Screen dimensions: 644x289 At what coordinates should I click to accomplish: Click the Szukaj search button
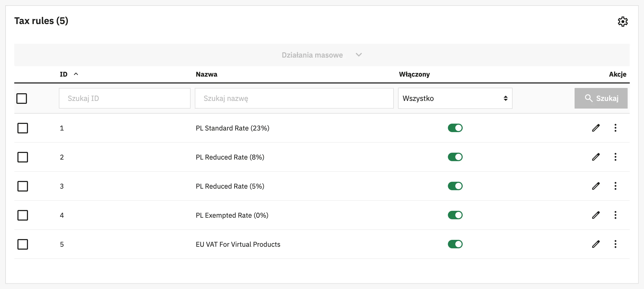[x=601, y=98]
